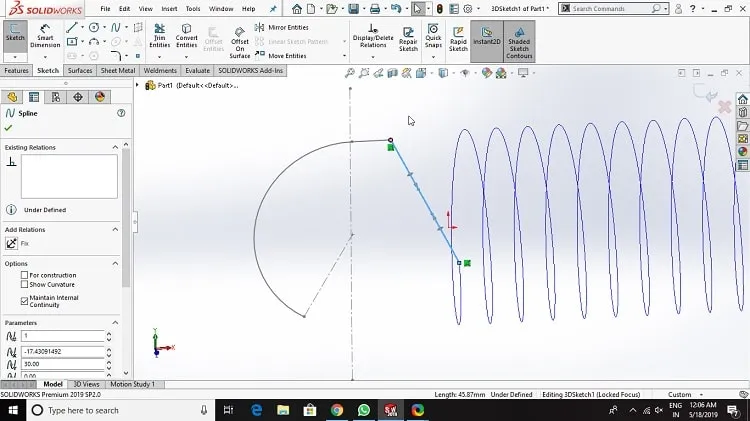Switch to the Evaluate tab
Screen dimensions: 750x421
click(198, 70)
